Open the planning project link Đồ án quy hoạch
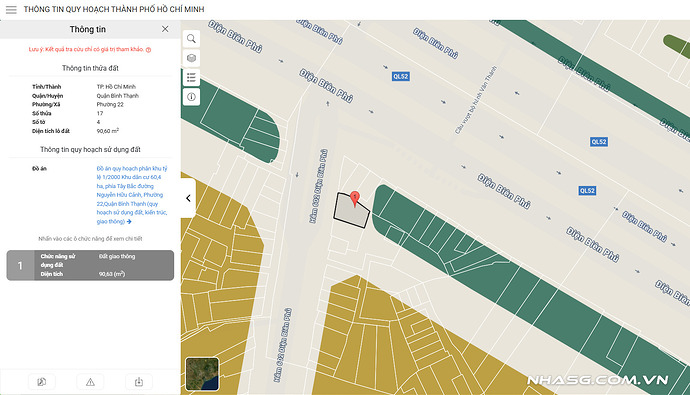The image size is (690, 395). click(x=132, y=195)
